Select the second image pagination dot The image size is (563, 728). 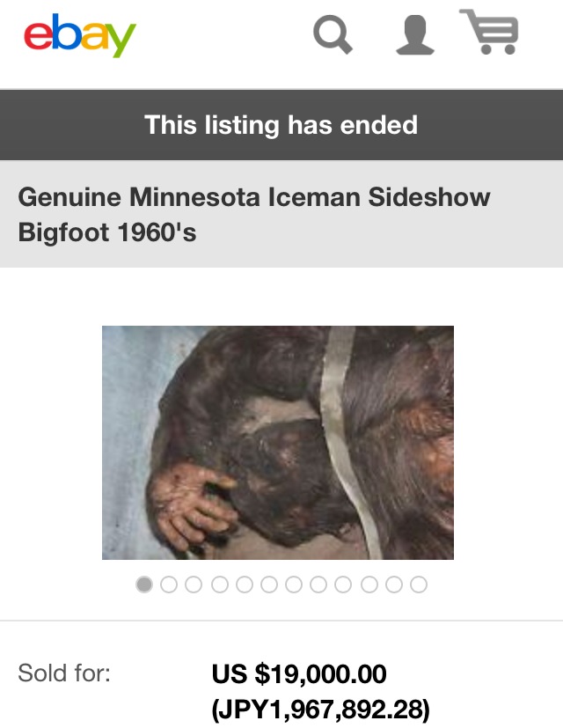click(x=169, y=584)
